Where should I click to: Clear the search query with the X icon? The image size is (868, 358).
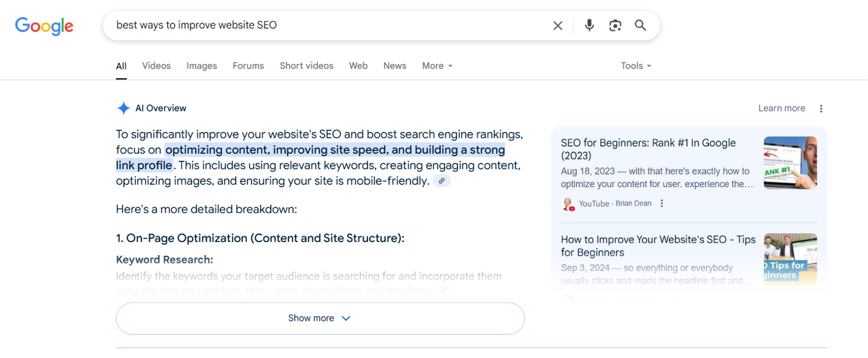[x=558, y=26]
